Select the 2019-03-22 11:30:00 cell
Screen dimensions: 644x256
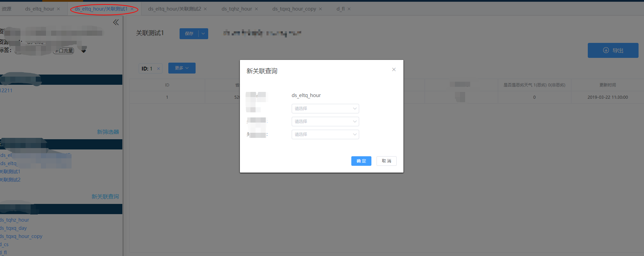coord(608,97)
